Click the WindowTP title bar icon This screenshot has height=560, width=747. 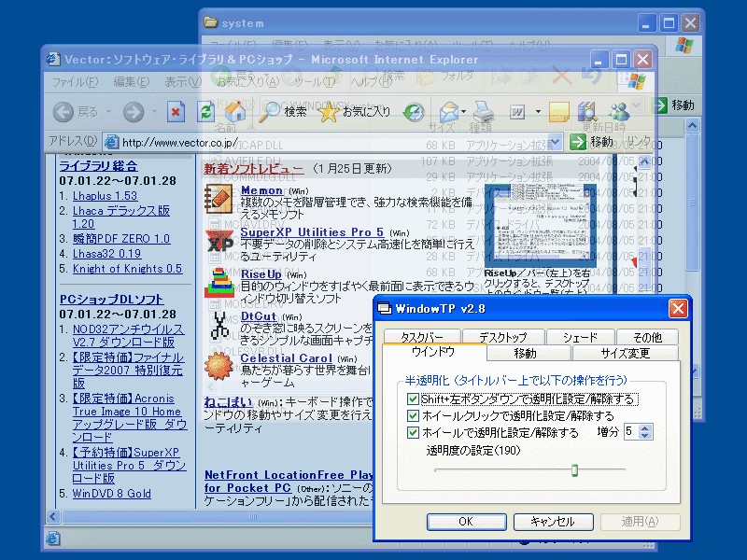coord(385,309)
